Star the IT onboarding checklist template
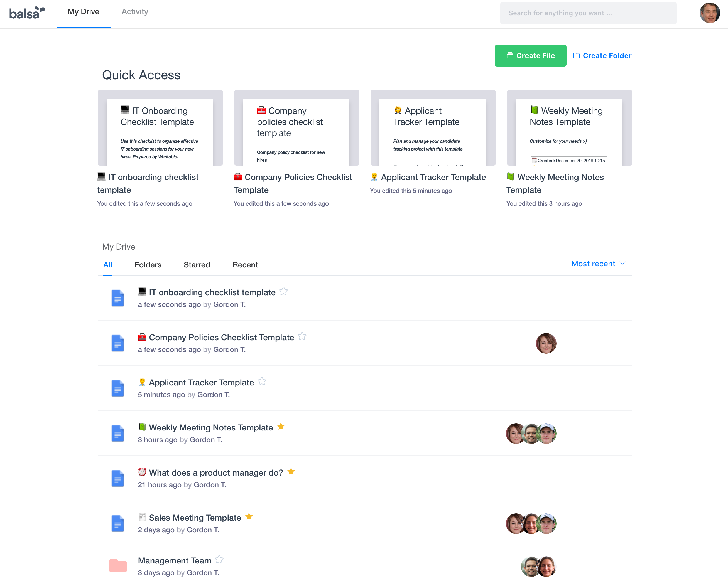Screen dimensions: 728x586 (284, 291)
